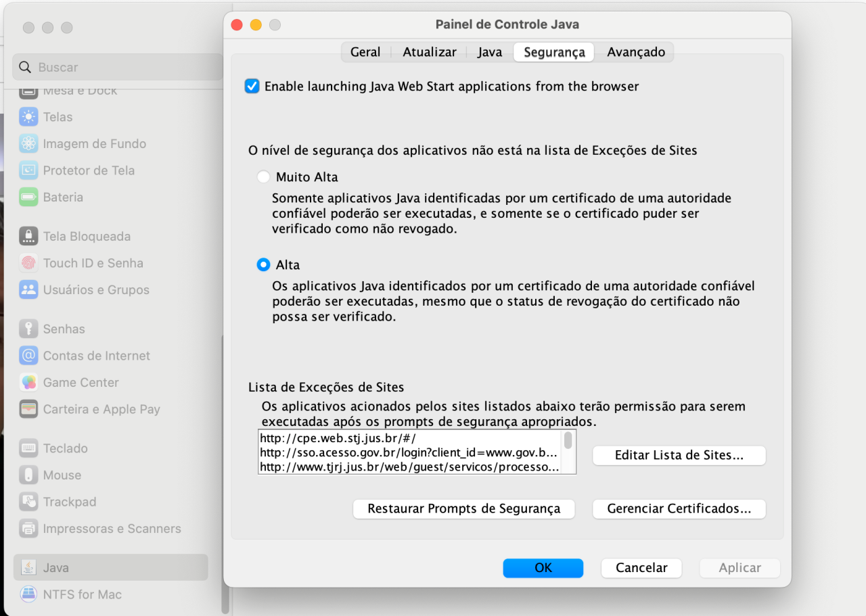Click the Teclado keyboard icon
The width and height of the screenshot is (866, 616).
28,448
